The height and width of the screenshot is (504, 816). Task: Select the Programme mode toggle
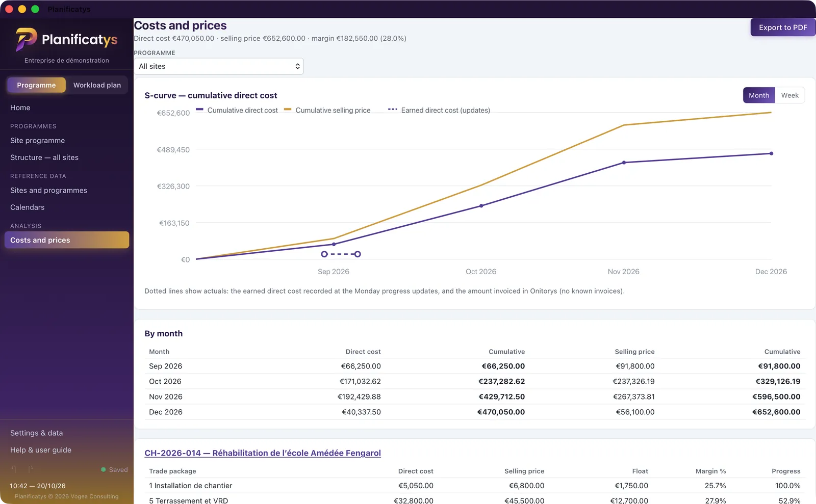36,85
